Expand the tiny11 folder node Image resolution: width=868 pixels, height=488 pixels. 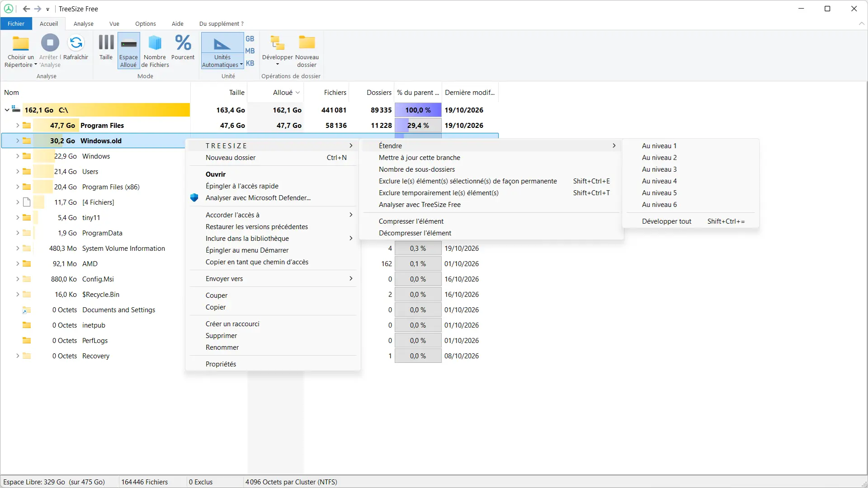[x=18, y=217]
